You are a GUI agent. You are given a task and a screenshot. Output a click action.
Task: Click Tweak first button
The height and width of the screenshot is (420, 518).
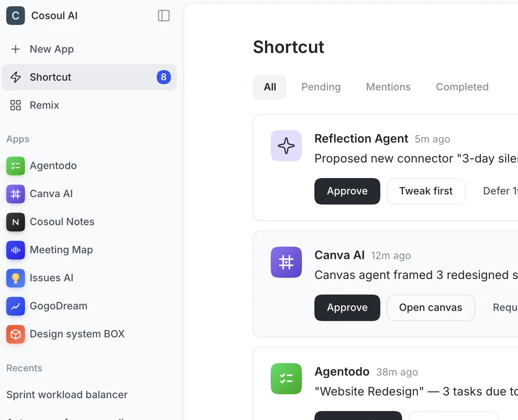[x=426, y=191]
